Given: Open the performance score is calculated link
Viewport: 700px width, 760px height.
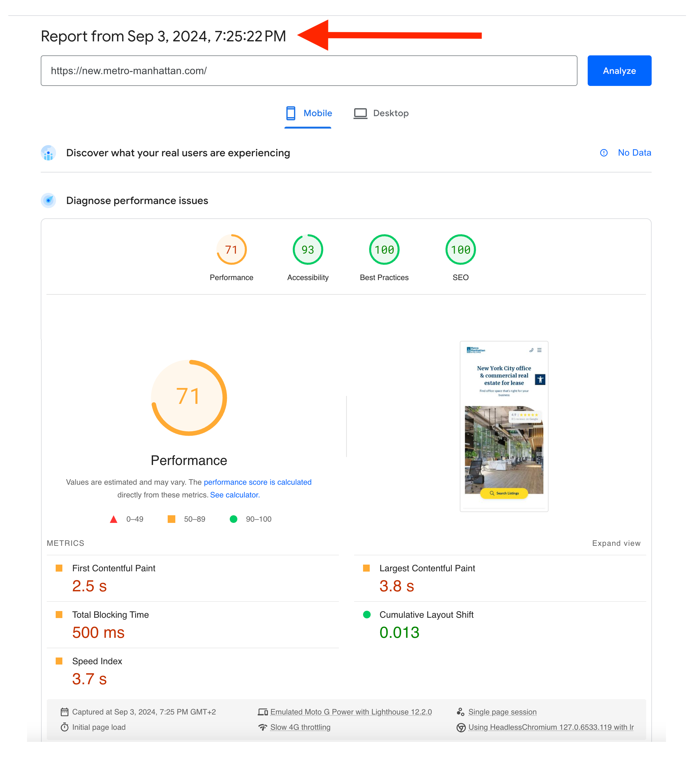Looking at the screenshot, I should point(258,482).
